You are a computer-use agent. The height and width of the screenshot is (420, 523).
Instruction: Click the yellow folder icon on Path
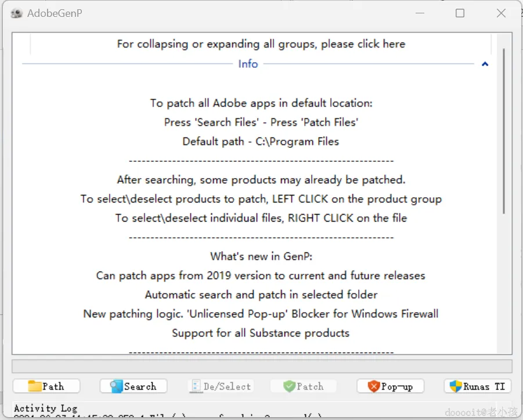click(35, 386)
